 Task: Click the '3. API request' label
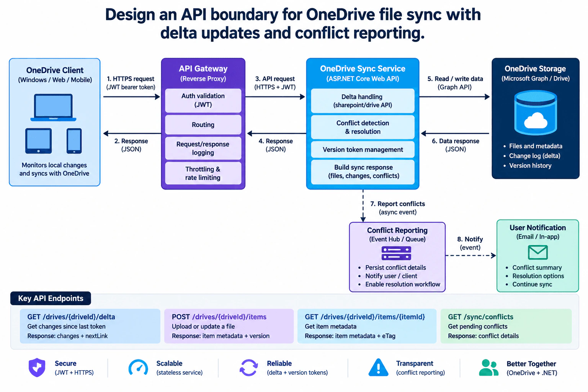tap(275, 79)
